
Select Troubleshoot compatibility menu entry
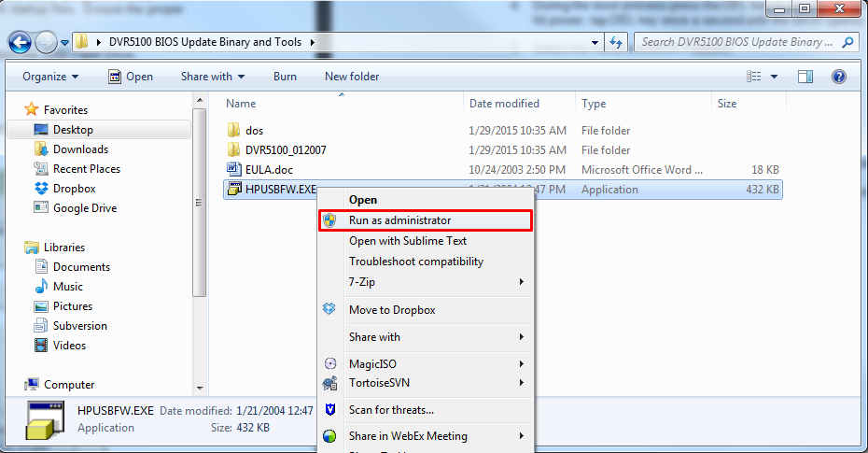point(416,262)
